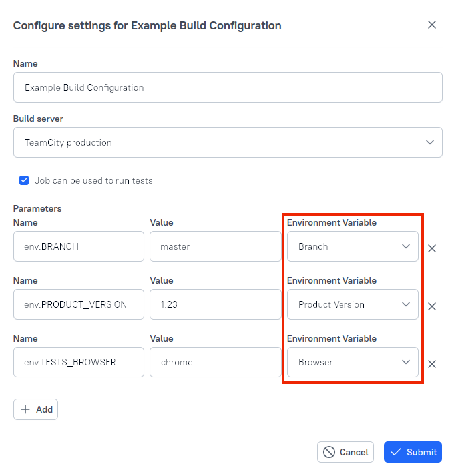Click the dialog title text
This screenshot has width=456, height=476.
point(147,25)
